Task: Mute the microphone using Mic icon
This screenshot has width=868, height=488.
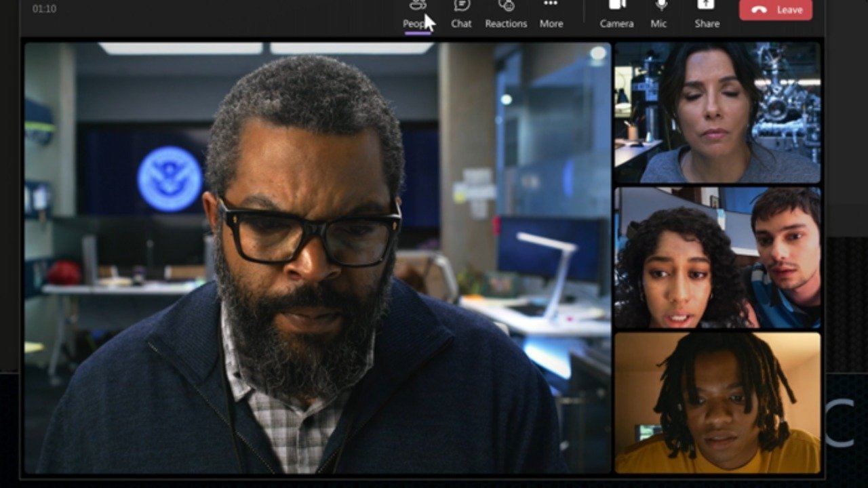Action: click(x=660, y=5)
